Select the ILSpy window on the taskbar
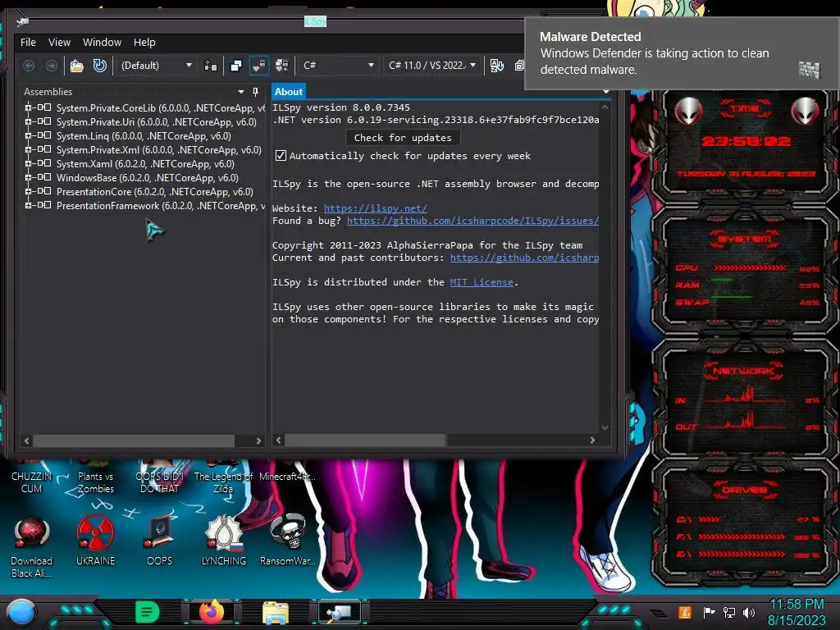 340,612
